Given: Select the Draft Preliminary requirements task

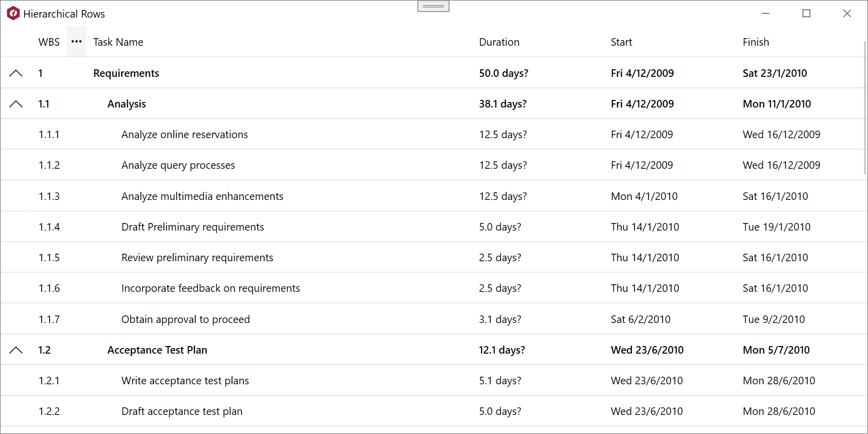Looking at the screenshot, I should coord(192,227).
